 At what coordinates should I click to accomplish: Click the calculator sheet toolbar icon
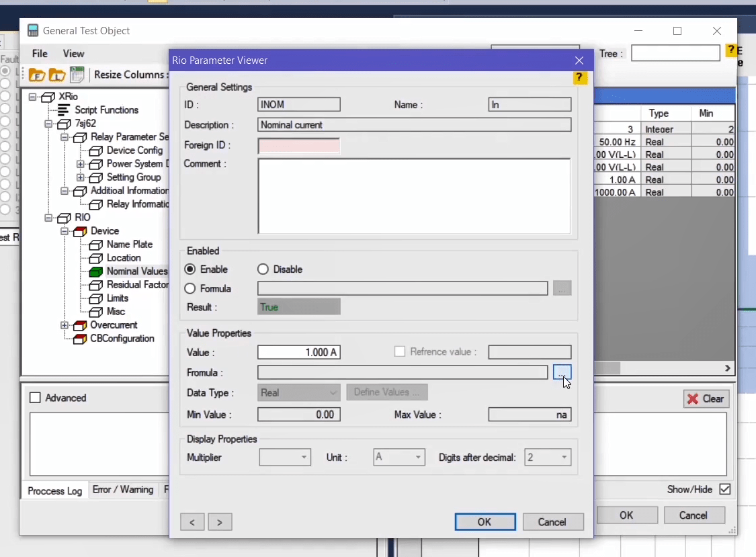(x=77, y=75)
